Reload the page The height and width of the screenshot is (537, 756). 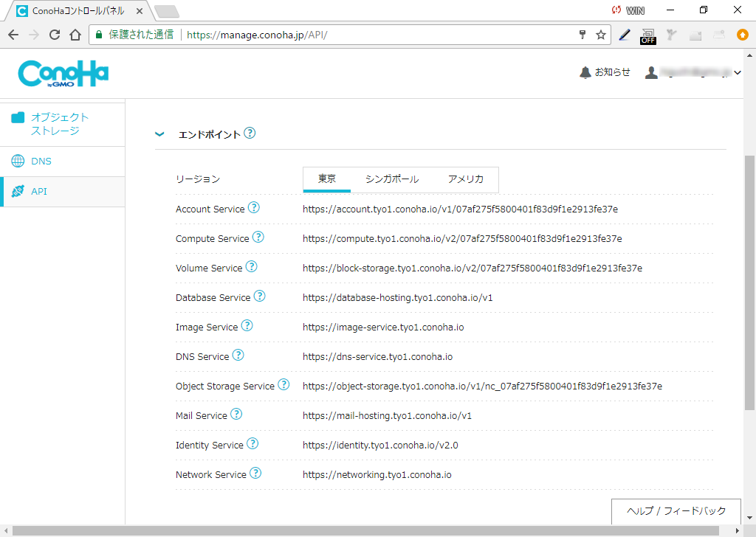click(x=55, y=35)
